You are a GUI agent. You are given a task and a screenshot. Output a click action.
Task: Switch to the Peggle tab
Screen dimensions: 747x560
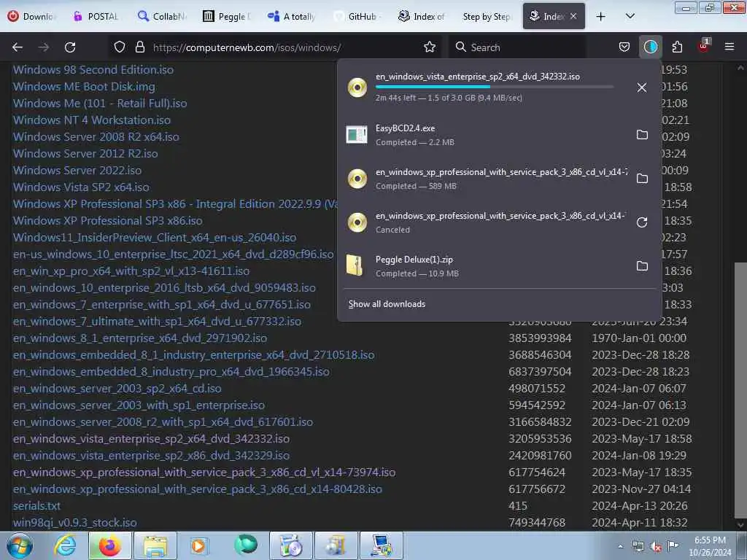[226, 16]
